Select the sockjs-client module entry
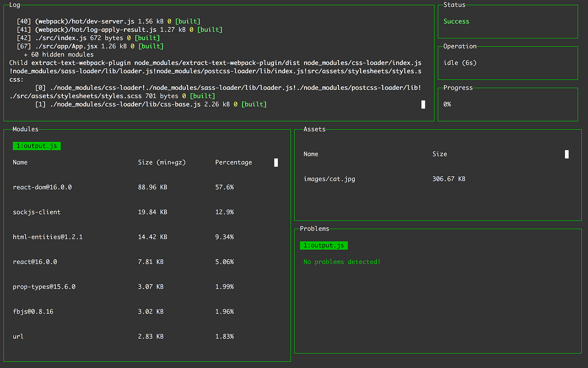The height and width of the screenshot is (368, 588). 36,212
